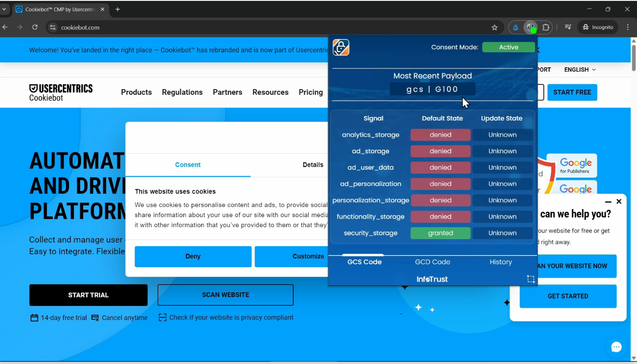
Task: Click the InfoTrust footer logo
Action: [x=432, y=279]
